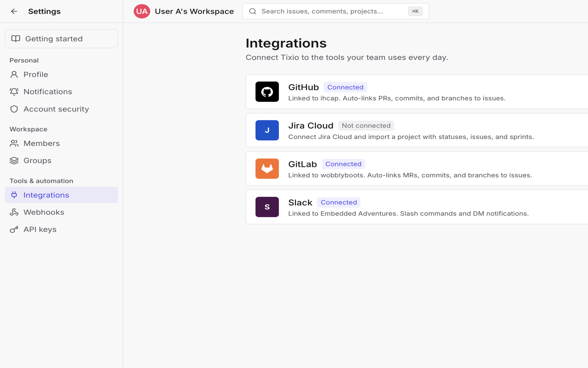Click the Account security shield icon
The width and height of the screenshot is (588, 368).
(14, 109)
